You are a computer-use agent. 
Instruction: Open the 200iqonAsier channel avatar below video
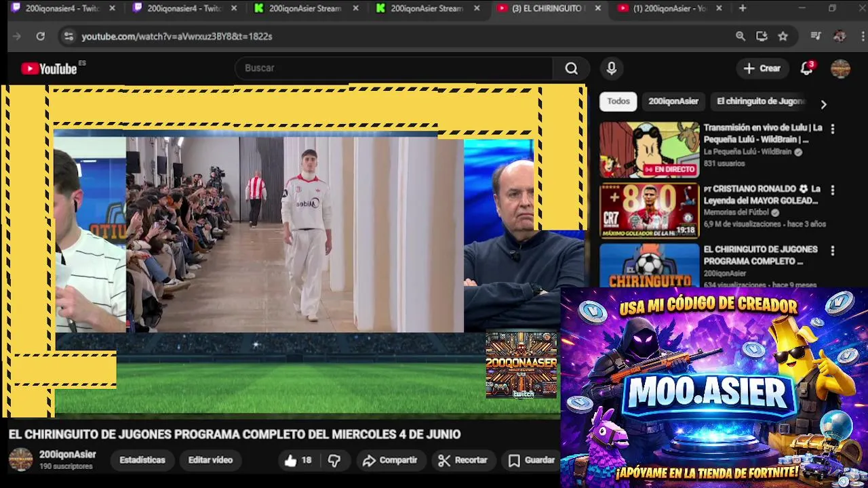[20, 460]
